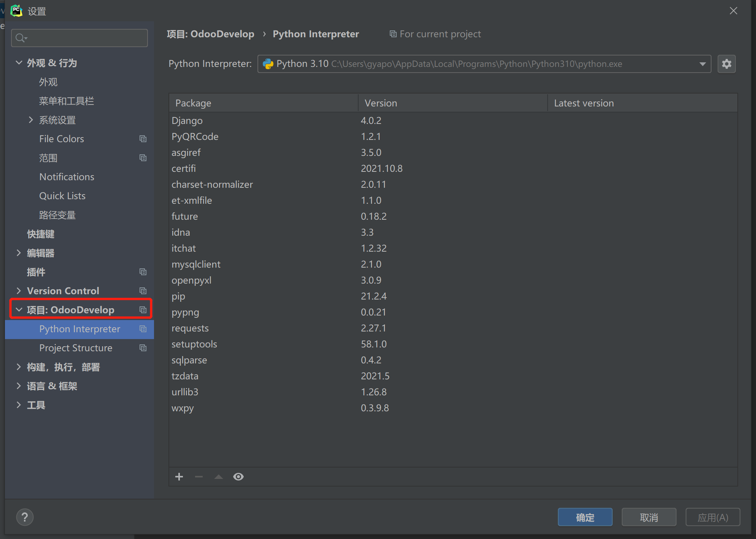Expand the Version Control section

(x=19, y=291)
